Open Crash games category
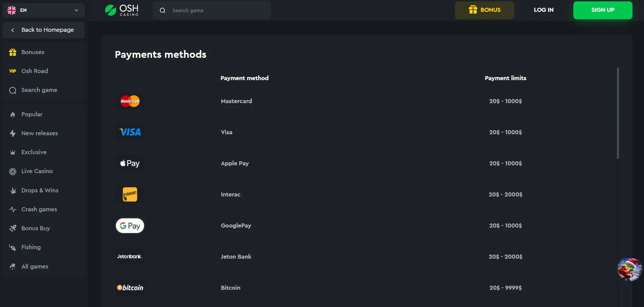This screenshot has height=307, width=644. tap(39, 209)
